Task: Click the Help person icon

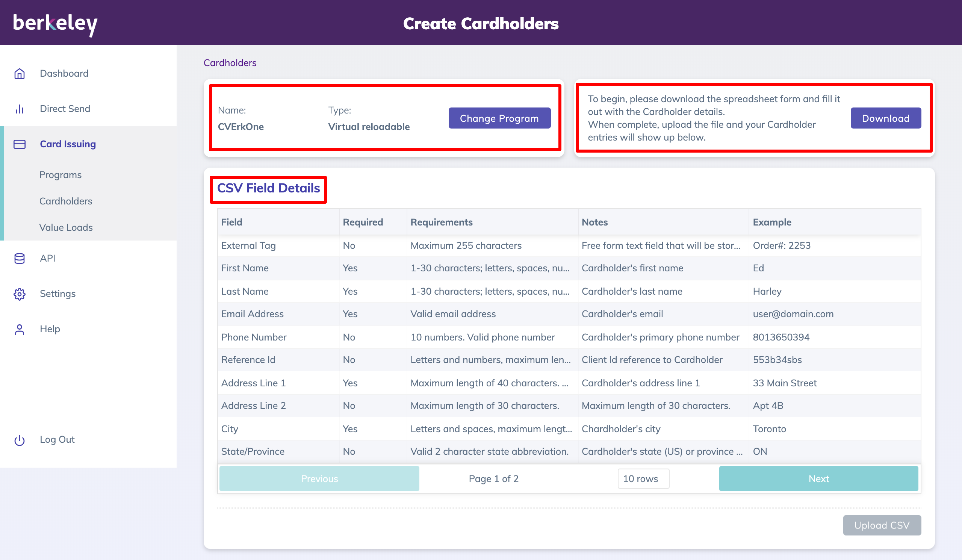Action: (20, 329)
